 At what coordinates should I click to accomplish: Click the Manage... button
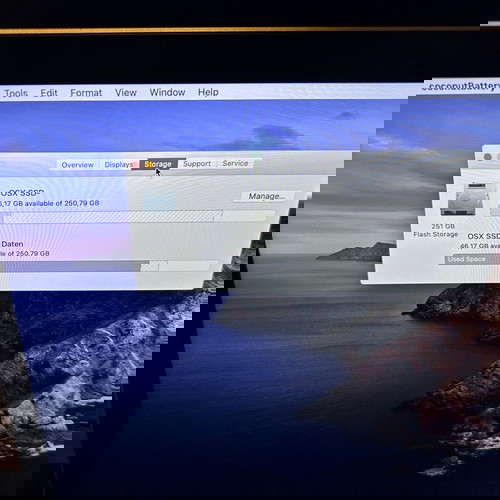point(267,196)
